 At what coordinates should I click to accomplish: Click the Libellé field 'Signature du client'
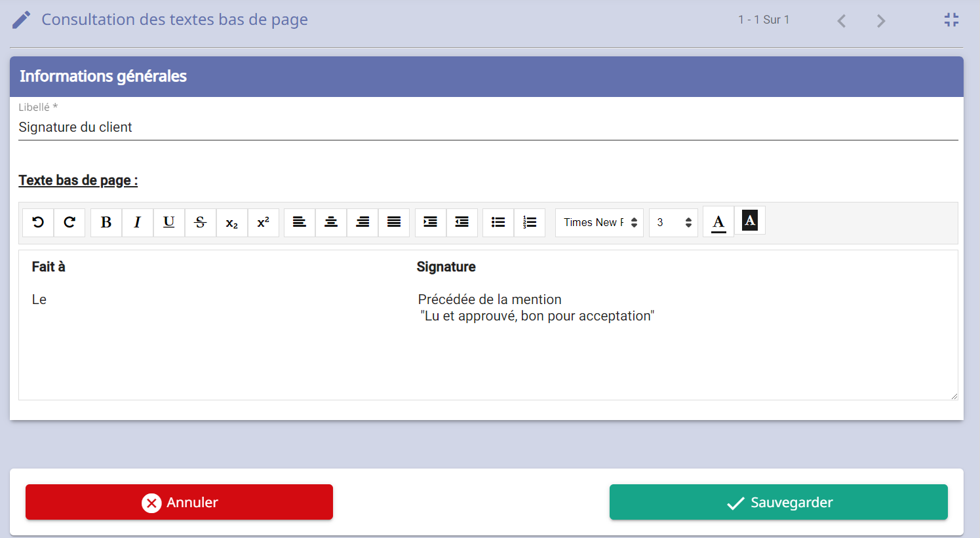[x=488, y=127]
